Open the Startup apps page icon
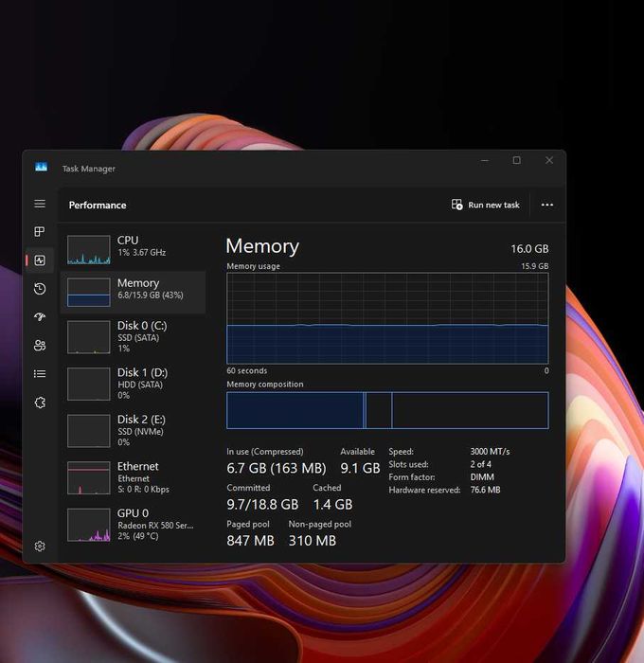644x663 pixels. 40,316
